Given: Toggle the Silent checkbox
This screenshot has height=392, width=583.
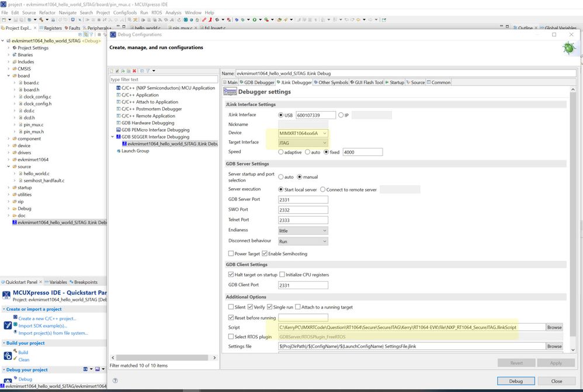Looking at the screenshot, I should pos(231,307).
